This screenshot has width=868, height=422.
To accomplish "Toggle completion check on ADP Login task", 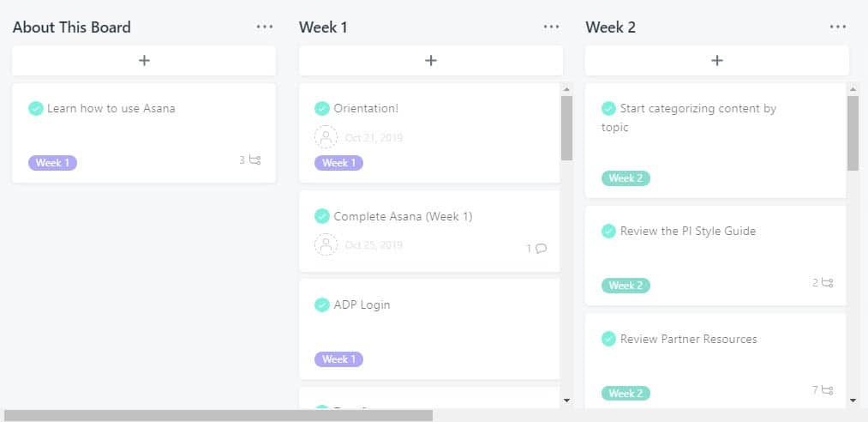I will (322, 304).
